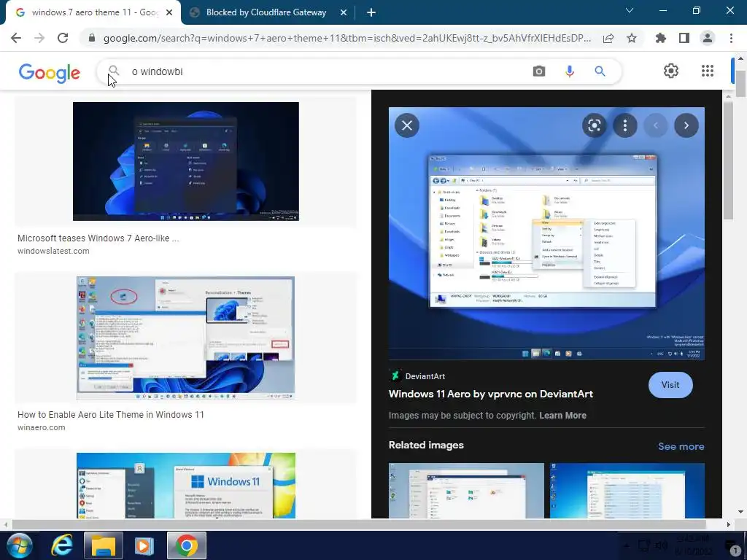
Task: Click See more related images
Action: 681,446
